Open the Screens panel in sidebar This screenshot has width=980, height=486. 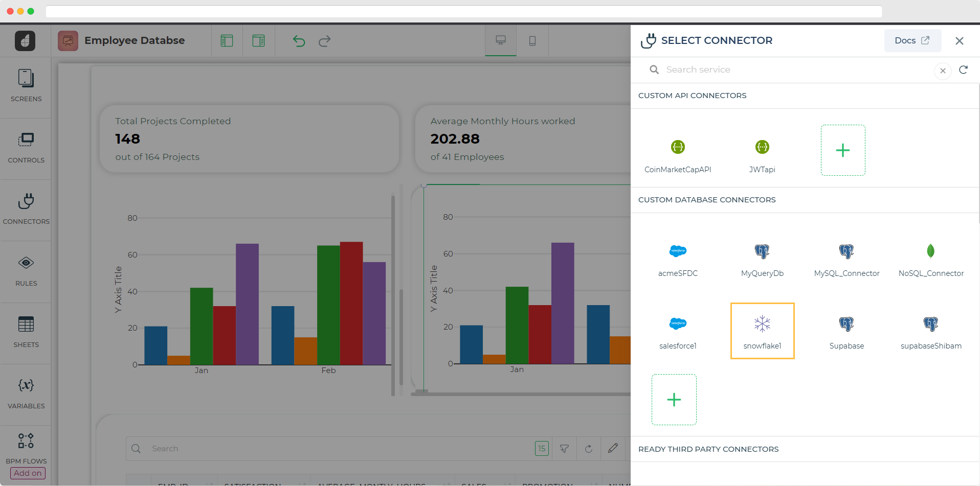tap(26, 85)
